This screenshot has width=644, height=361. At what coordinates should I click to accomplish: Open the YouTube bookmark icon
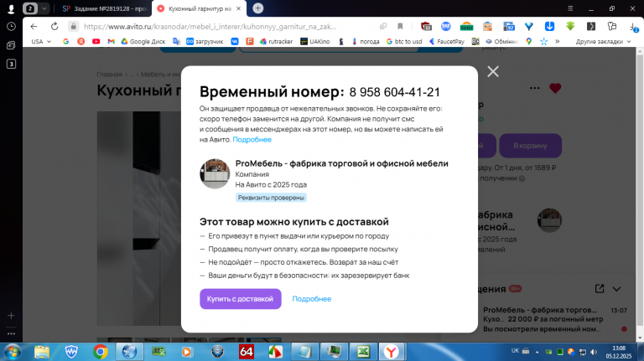[96, 41]
